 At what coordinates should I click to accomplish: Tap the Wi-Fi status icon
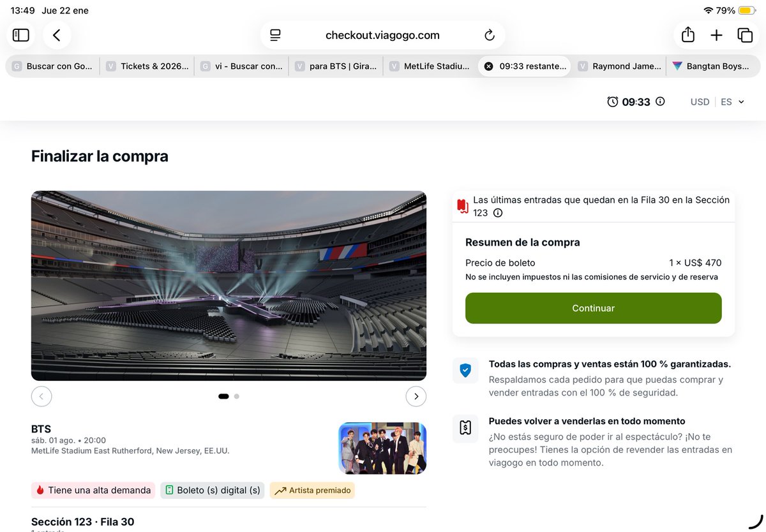pos(708,10)
